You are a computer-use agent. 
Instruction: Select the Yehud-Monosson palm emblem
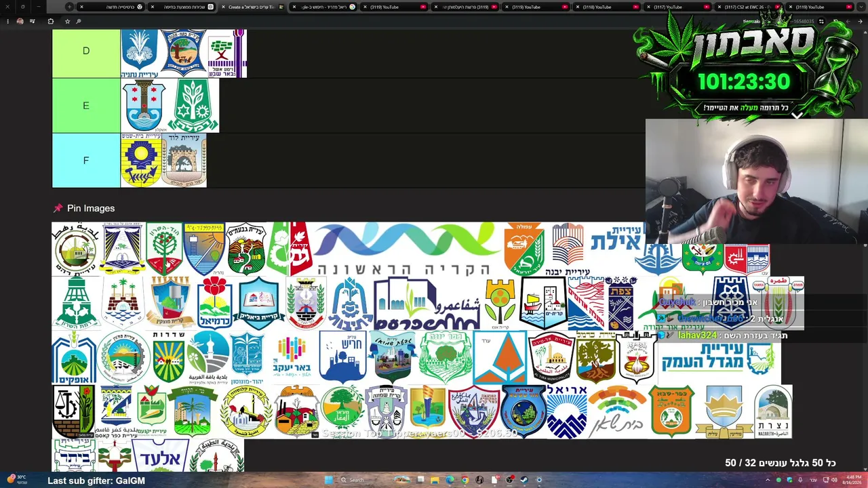pos(247,357)
